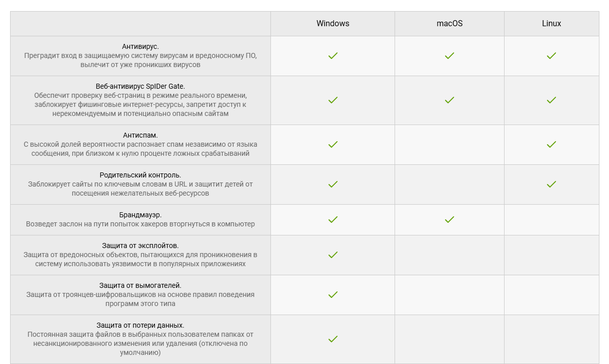Viewport: 609px width, 364px height.
Task: Click the macOS checkmark for Антивирус
Action: tap(450, 56)
